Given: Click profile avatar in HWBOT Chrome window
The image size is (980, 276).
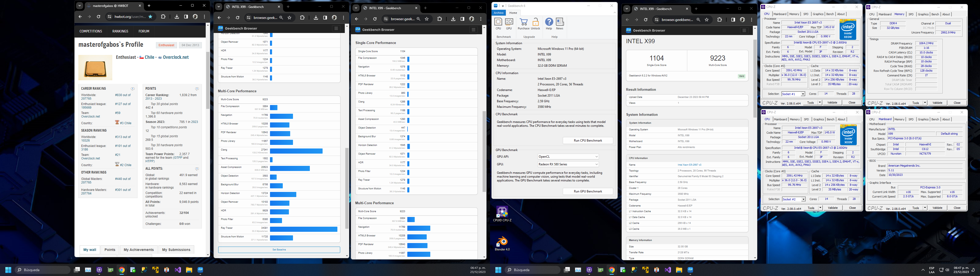Looking at the screenshot, I should (x=195, y=17).
